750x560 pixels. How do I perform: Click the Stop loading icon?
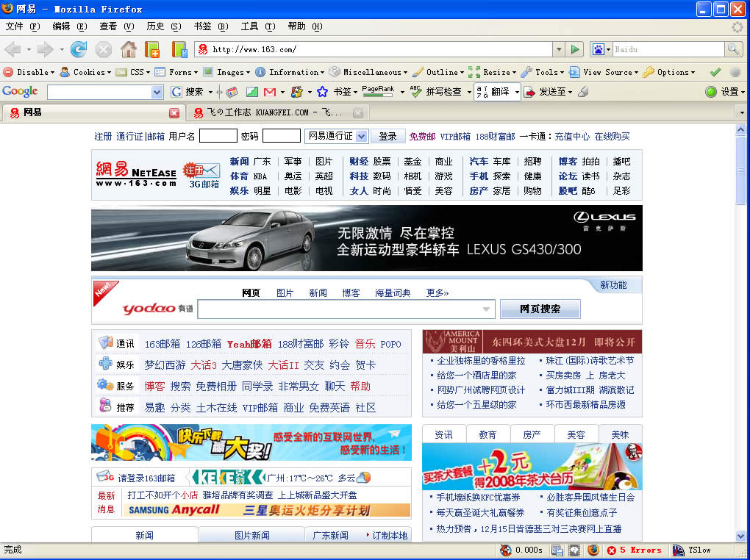[104, 49]
